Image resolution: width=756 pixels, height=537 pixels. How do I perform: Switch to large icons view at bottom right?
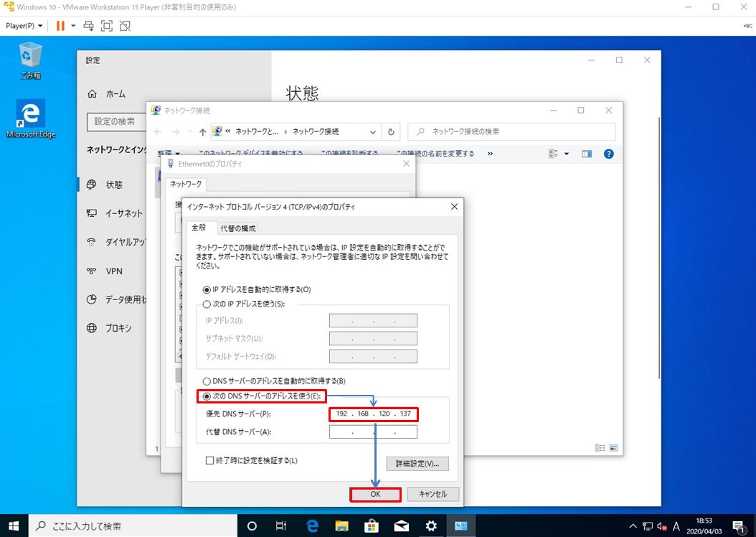tap(613, 448)
